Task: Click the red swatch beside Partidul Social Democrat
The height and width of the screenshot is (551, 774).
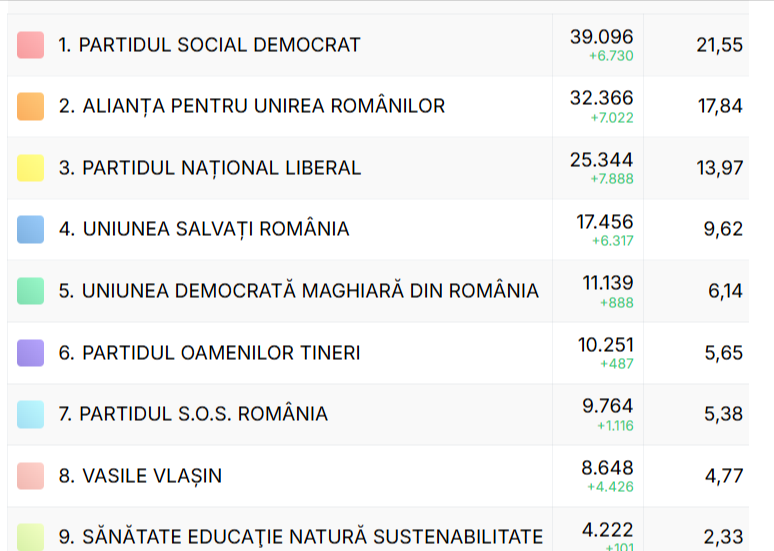Action: [x=30, y=45]
